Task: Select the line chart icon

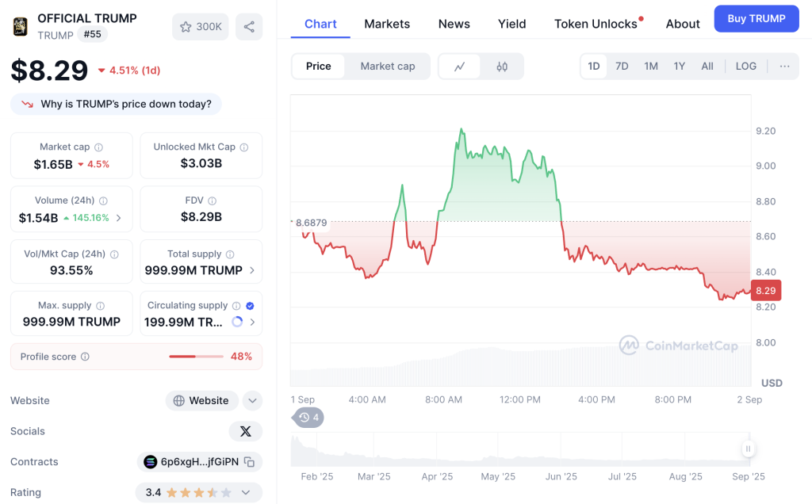Action: tap(460, 67)
